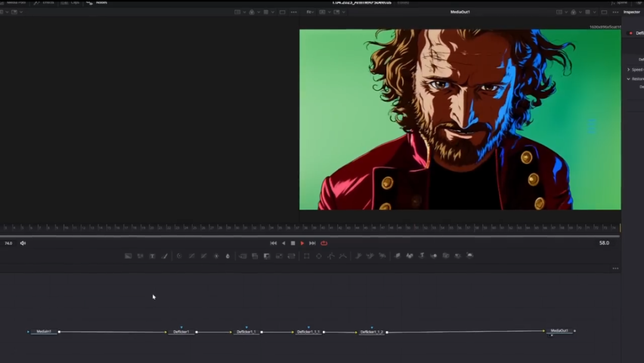Add a pEmitter particle node

pos(358,256)
